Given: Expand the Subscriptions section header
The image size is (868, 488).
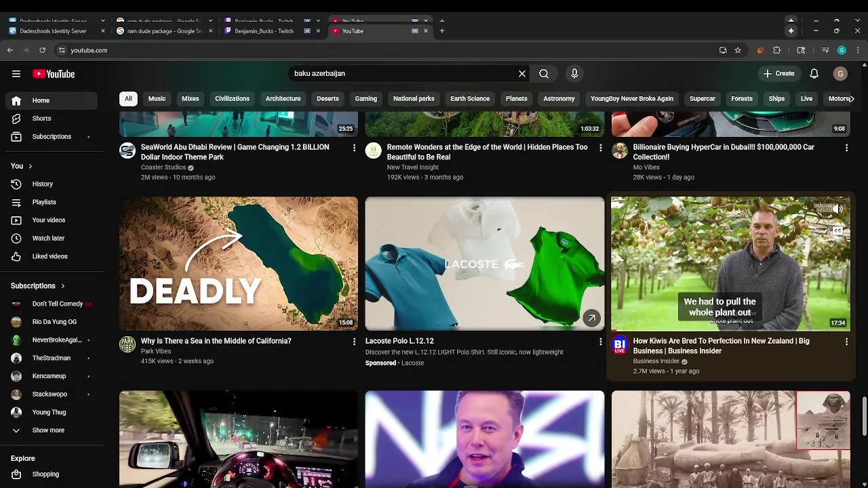Looking at the screenshot, I should (38, 286).
